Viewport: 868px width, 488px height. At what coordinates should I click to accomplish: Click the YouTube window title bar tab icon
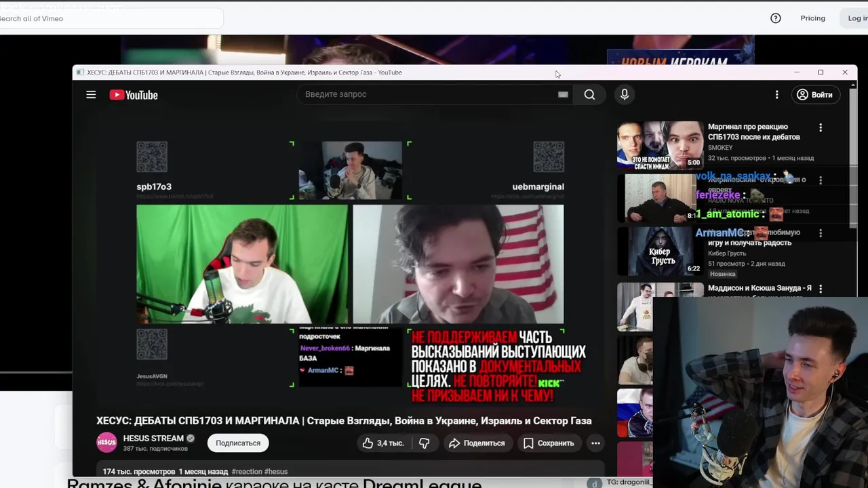click(80, 73)
